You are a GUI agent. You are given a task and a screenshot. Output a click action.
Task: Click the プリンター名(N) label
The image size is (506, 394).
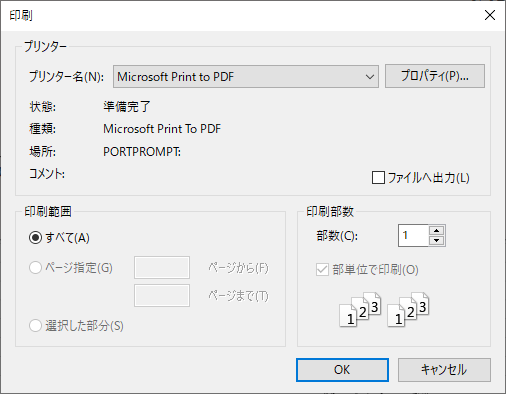(x=66, y=77)
